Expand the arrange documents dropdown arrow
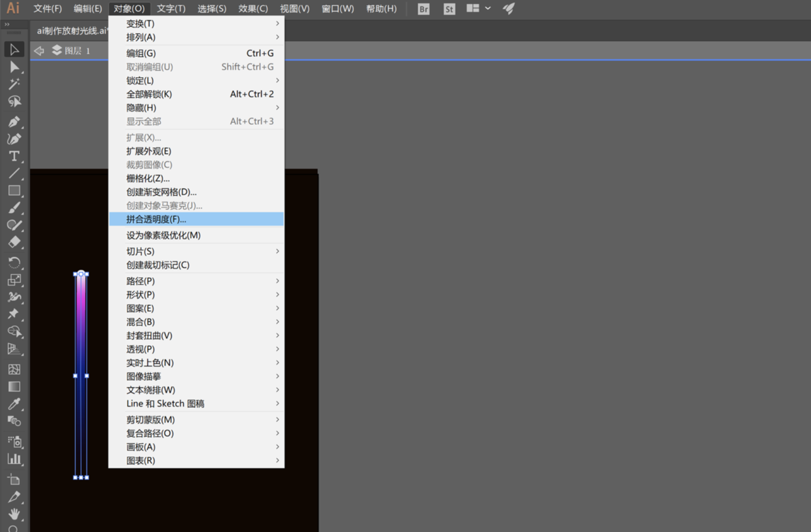This screenshot has width=811, height=532. [x=488, y=8]
